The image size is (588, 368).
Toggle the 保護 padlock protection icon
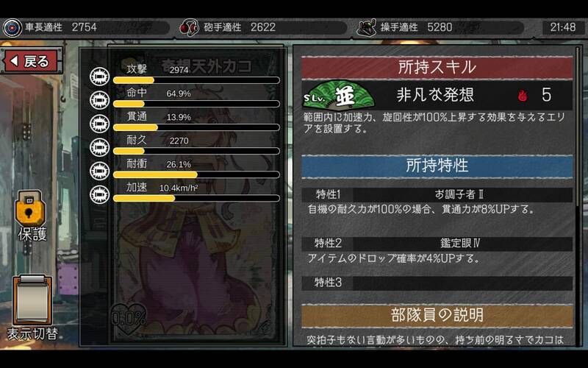(30, 209)
